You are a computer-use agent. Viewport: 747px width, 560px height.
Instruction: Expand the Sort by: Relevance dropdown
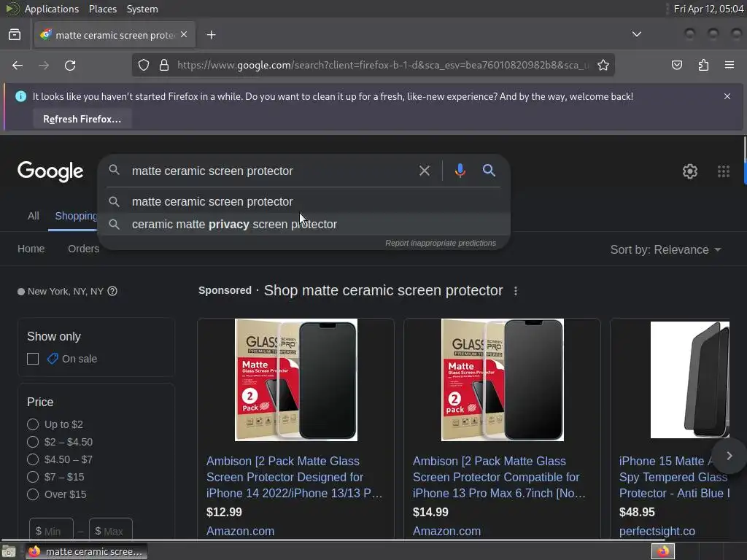click(x=665, y=249)
